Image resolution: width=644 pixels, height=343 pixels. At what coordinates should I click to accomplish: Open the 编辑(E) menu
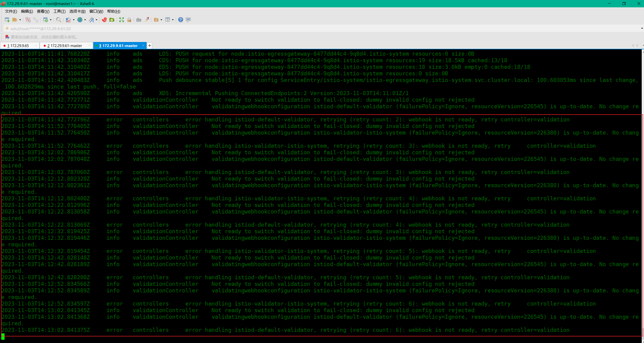coord(27,11)
